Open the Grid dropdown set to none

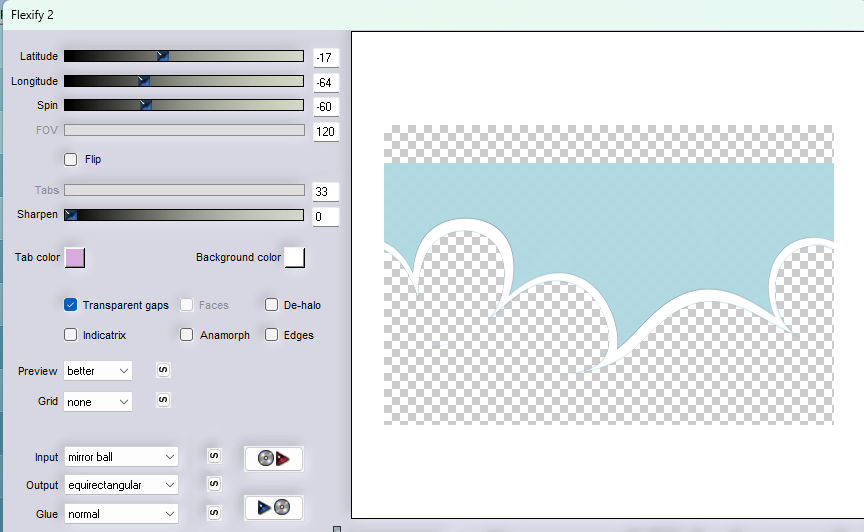coord(98,402)
